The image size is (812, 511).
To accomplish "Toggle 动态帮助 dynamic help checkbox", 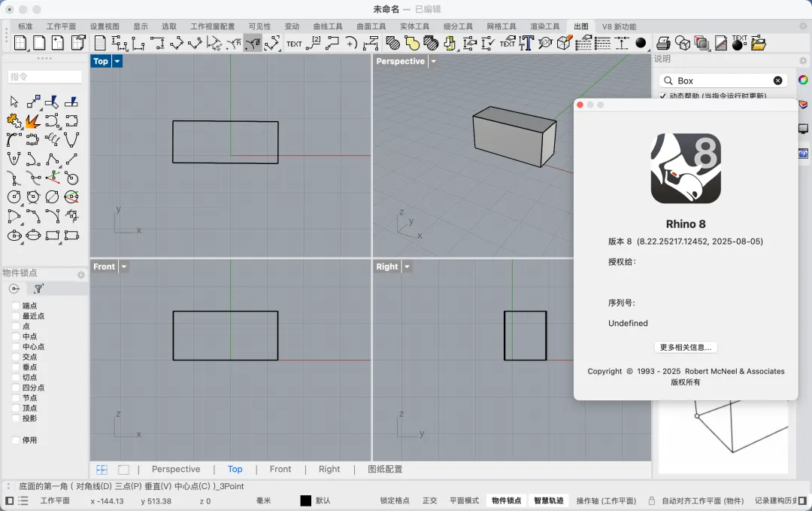I will tap(663, 96).
